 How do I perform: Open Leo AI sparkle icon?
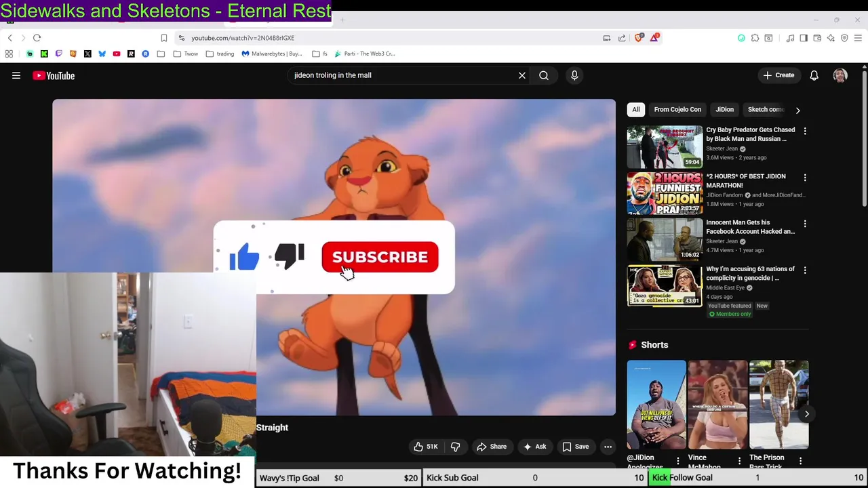[x=831, y=38]
